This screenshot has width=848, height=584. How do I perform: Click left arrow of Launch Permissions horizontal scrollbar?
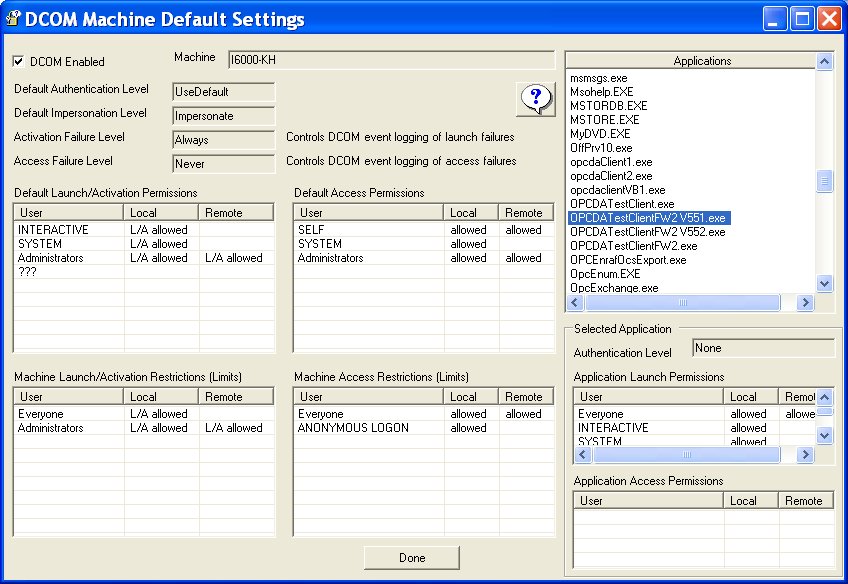(x=582, y=454)
